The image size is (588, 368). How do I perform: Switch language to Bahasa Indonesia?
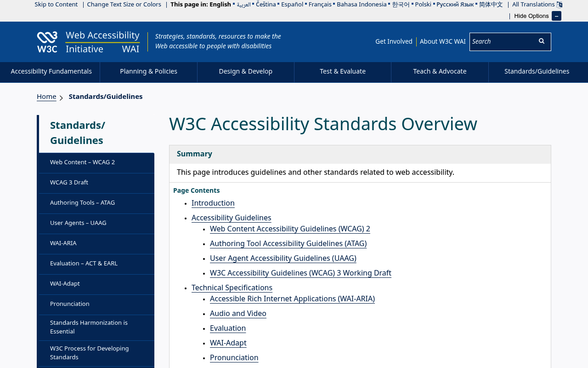362,5
